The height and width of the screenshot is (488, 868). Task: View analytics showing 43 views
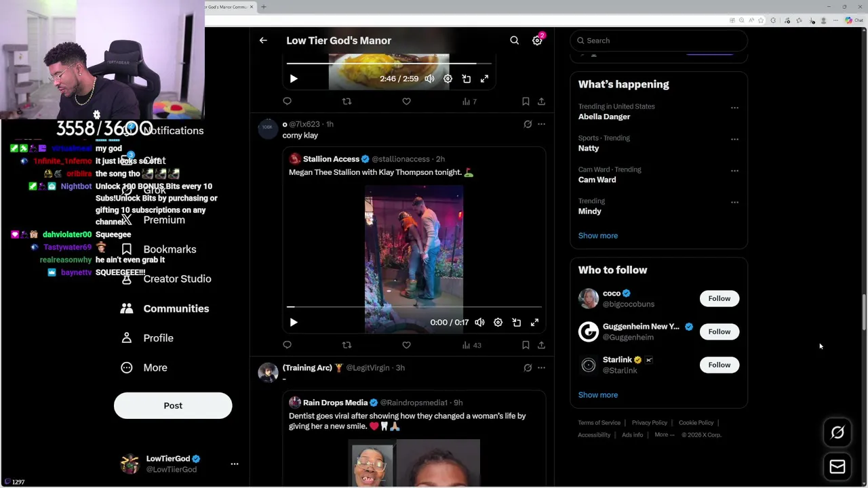click(x=471, y=345)
